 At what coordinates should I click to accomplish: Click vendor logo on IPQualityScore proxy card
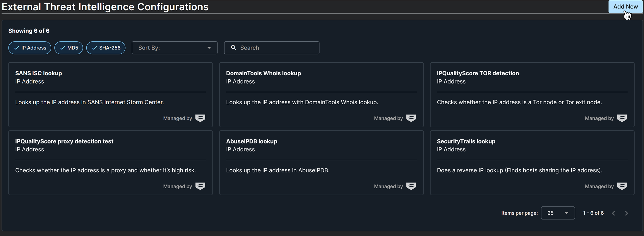[x=200, y=186]
